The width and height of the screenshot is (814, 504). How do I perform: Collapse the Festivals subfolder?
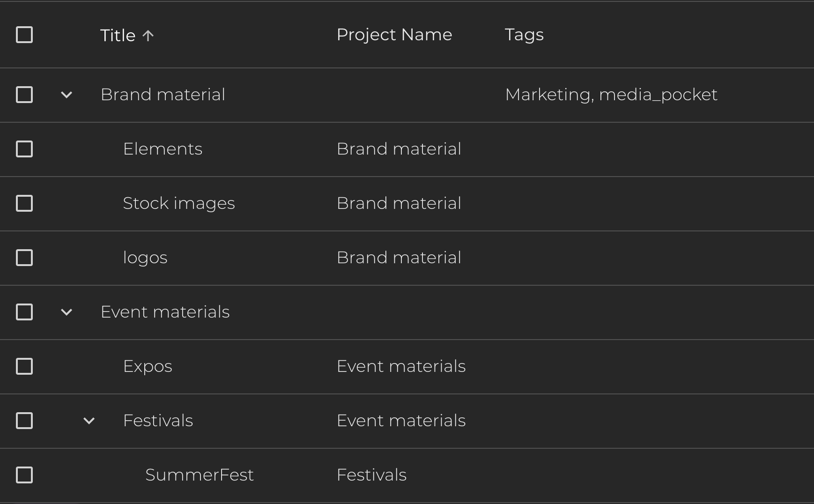(x=89, y=421)
